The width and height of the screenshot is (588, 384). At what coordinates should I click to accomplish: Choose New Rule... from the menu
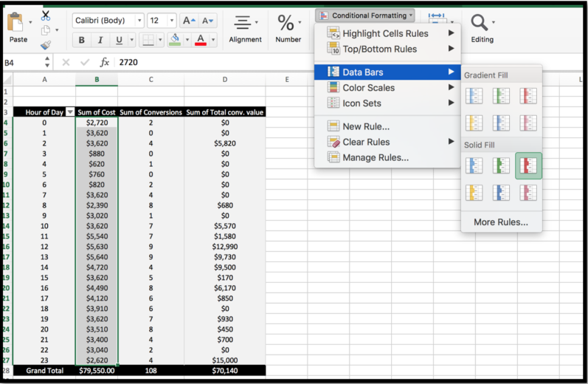coord(387,126)
